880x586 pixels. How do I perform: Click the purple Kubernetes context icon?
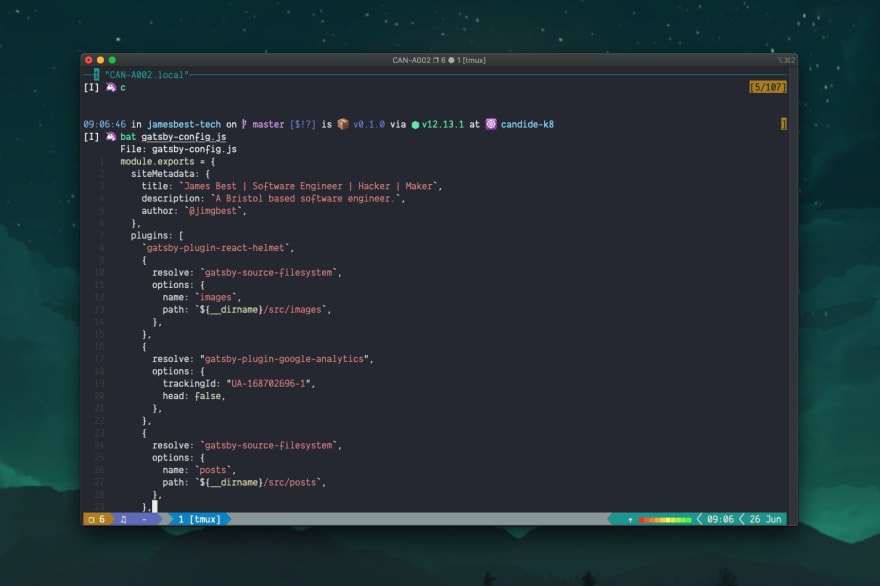click(491, 124)
